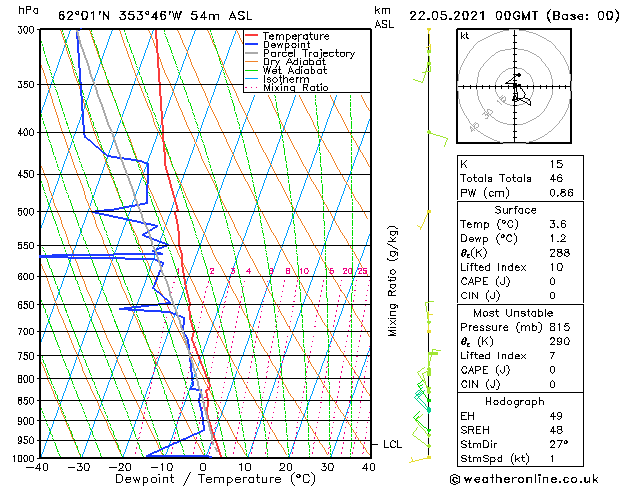Click the station coordinates title text
This screenshot has height=486, width=629.
[x=155, y=16]
